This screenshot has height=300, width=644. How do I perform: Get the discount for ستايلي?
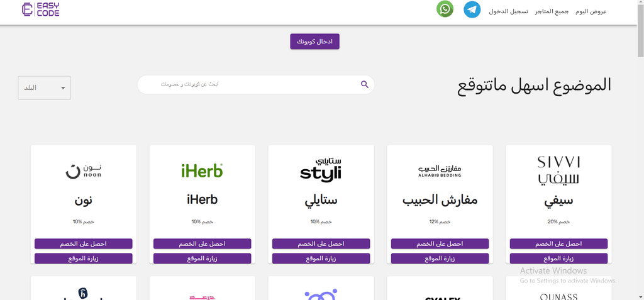coord(321,243)
